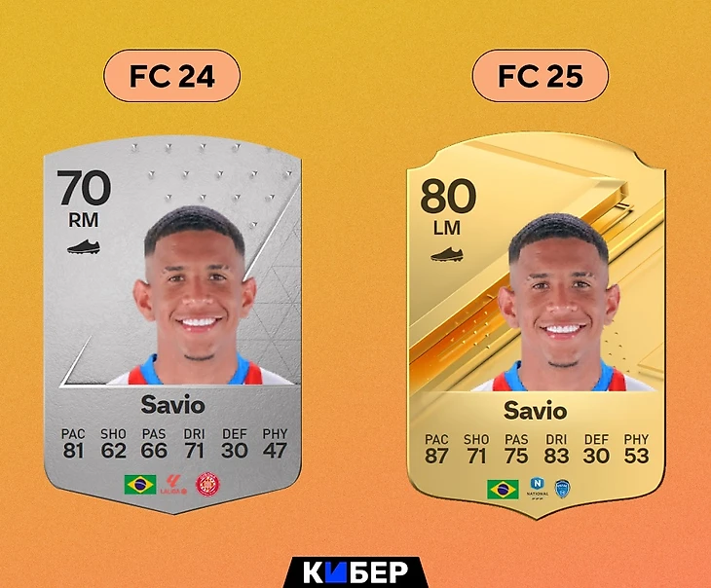
Task: Click the Кибер logo at the bottom
Action: click(355, 572)
